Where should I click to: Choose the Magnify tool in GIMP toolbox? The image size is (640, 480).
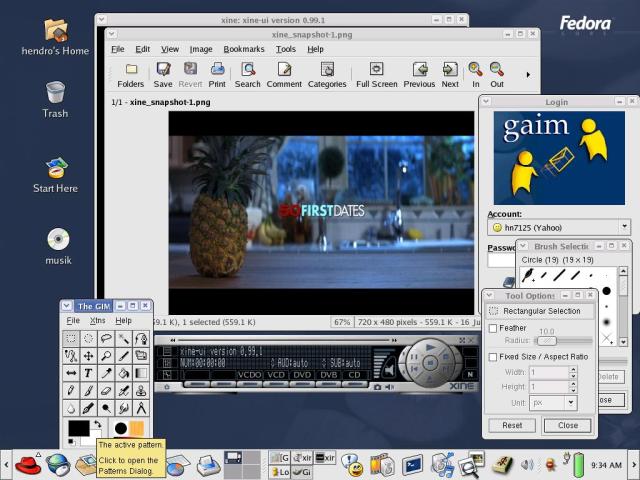(x=106, y=356)
